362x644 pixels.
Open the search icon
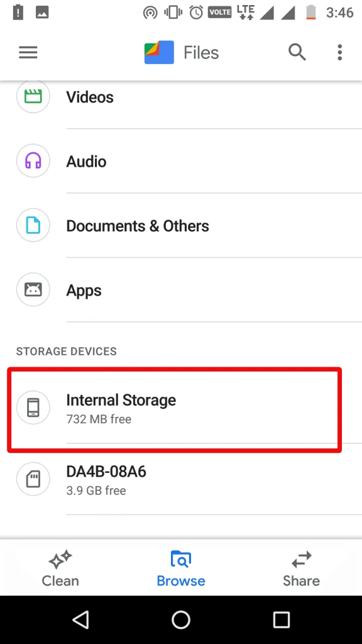click(x=297, y=52)
